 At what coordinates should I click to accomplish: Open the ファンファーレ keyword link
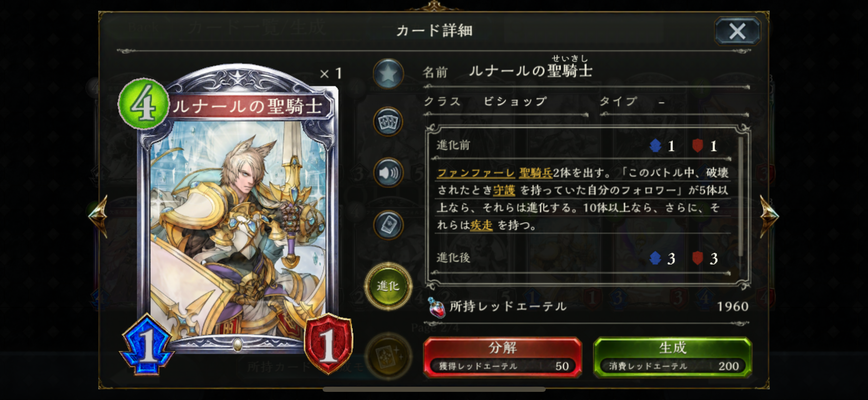[476, 173]
